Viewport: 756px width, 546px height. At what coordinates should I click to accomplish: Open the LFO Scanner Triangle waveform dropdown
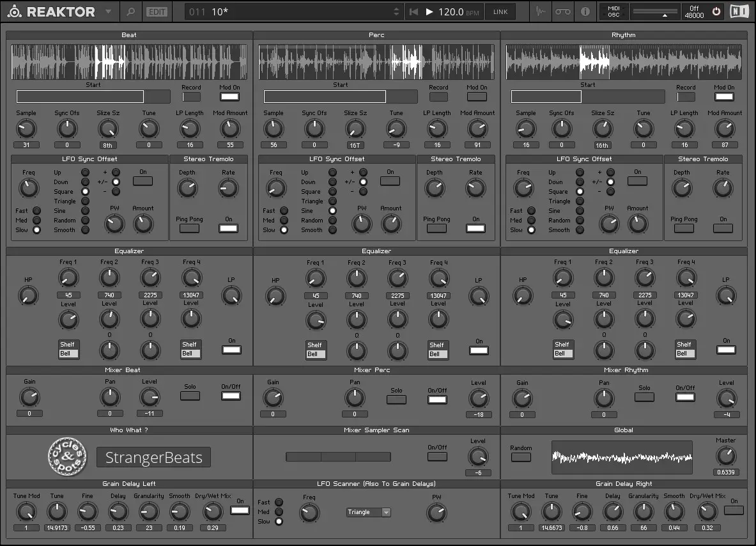(369, 512)
